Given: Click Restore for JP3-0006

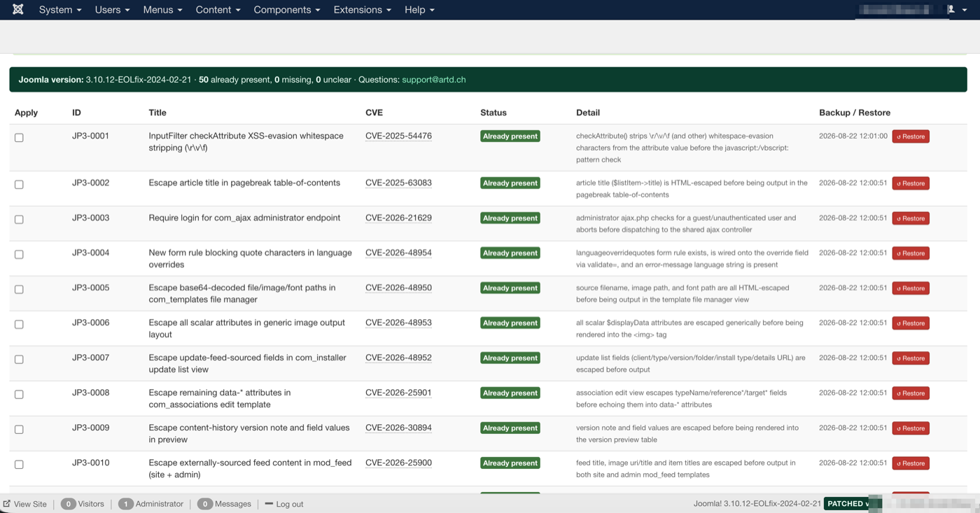Looking at the screenshot, I should (911, 323).
